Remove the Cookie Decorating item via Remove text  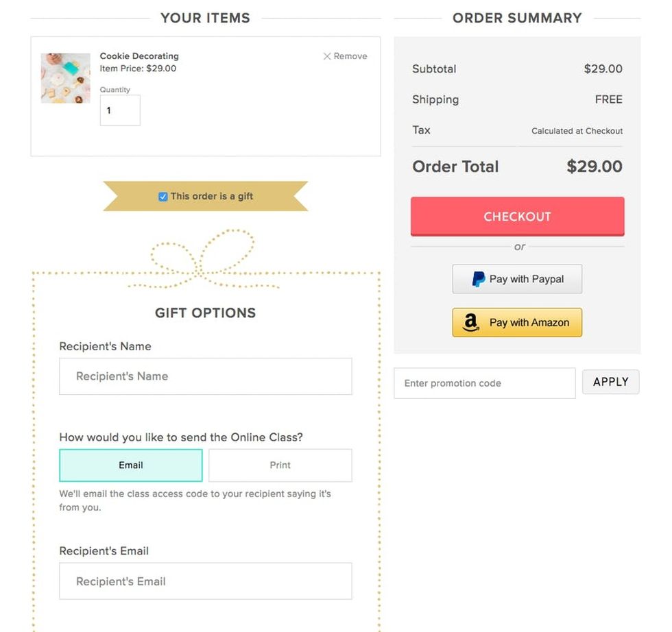pos(350,56)
